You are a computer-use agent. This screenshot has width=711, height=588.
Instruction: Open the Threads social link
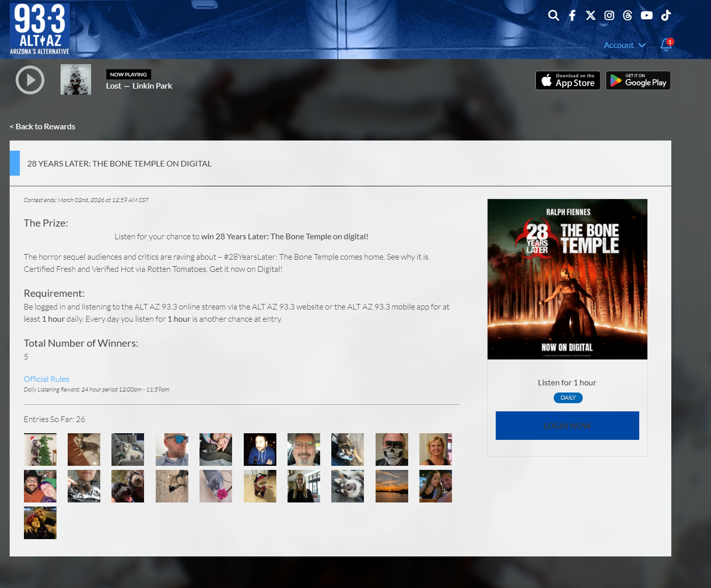coord(628,15)
